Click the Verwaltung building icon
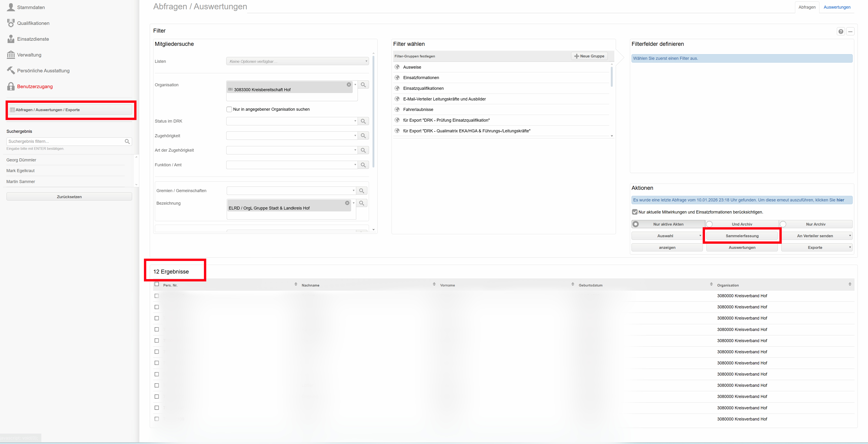 [11, 55]
